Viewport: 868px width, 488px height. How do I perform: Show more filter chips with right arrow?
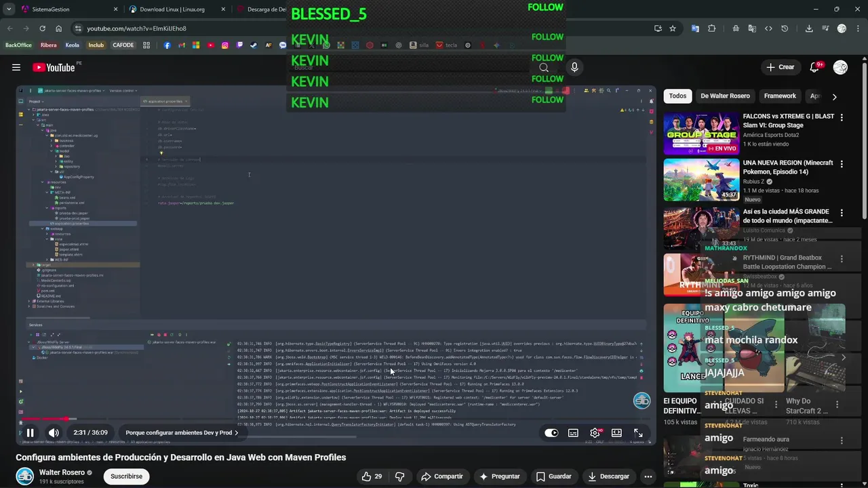point(834,96)
